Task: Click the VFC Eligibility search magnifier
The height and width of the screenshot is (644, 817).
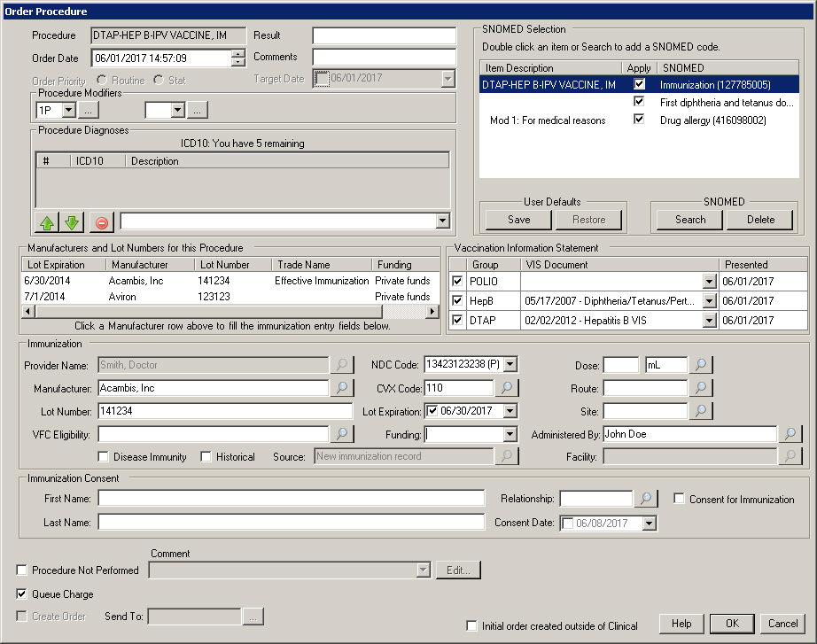Action: (341, 434)
